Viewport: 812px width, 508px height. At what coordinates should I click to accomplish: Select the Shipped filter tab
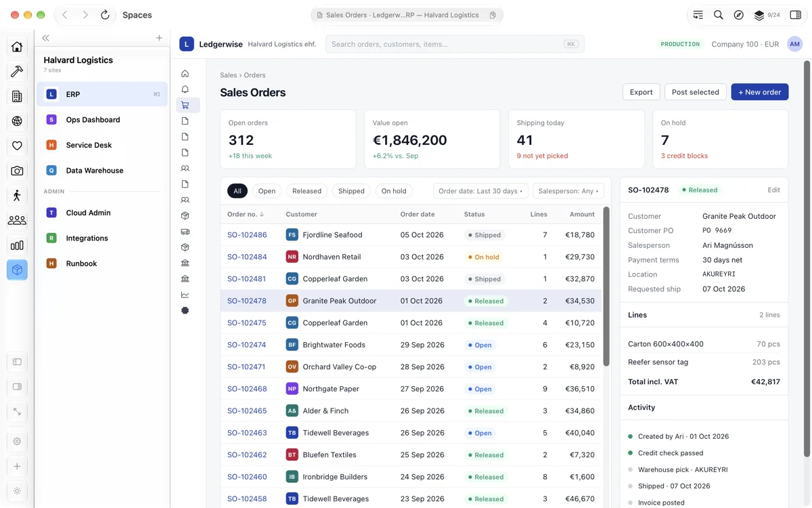(351, 191)
